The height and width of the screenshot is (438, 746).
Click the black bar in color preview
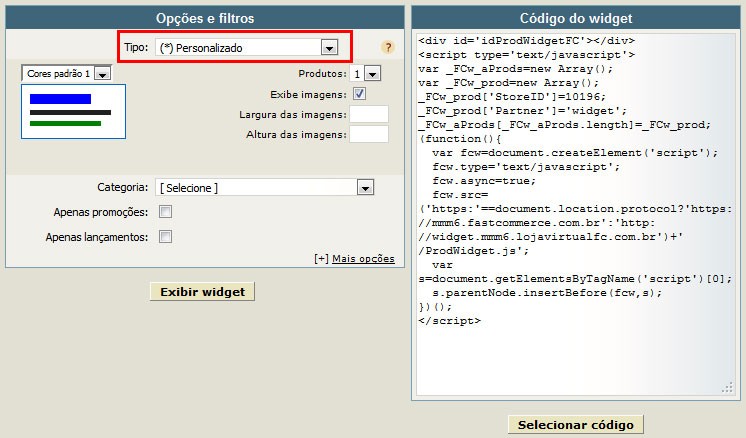70,113
